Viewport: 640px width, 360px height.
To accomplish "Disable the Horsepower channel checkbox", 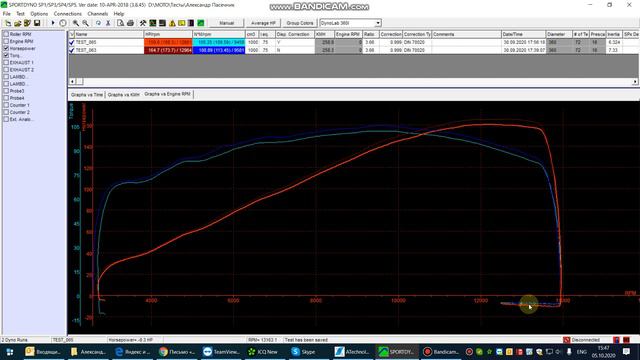I will pos(6,48).
